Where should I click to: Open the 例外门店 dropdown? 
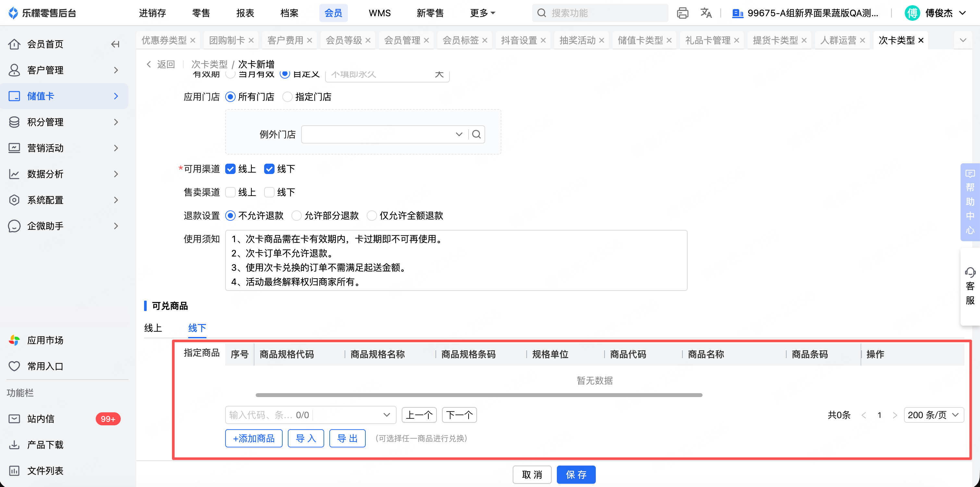point(459,134)
